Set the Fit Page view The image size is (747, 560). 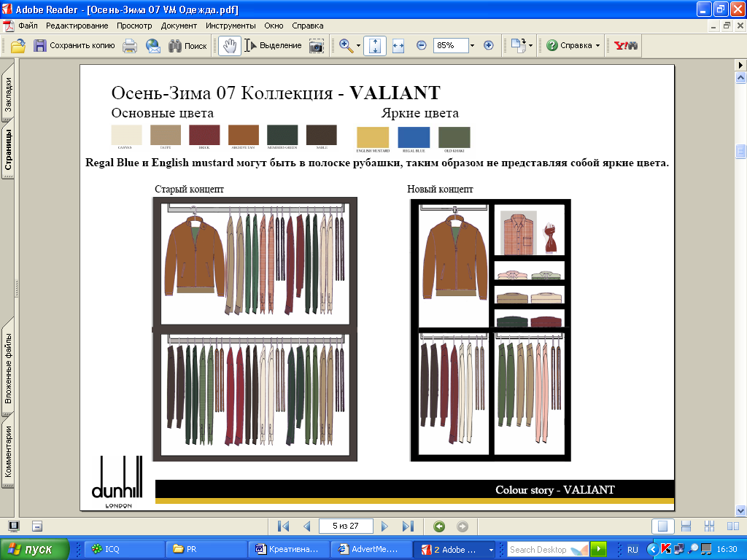coord(375,46)
